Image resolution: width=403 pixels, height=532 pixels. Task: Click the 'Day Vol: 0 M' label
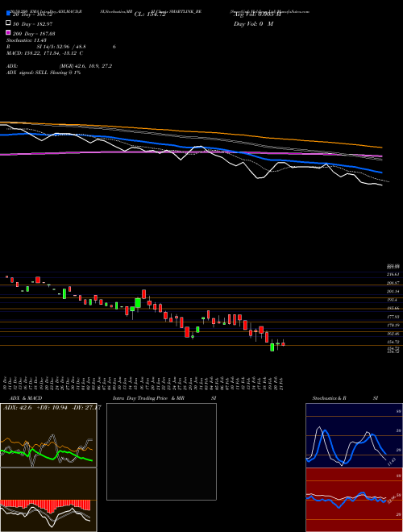[x=253, y=23]
